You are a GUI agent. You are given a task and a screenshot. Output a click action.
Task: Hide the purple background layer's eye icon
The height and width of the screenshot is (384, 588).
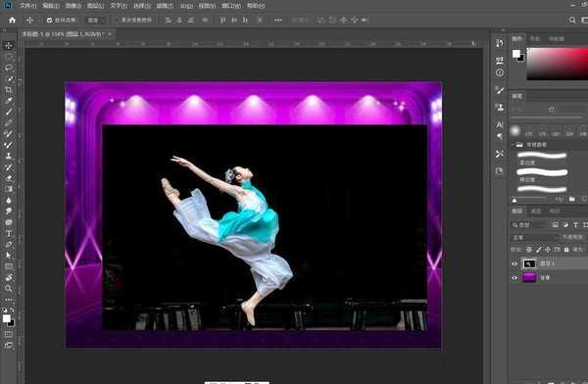click(514, 278)
